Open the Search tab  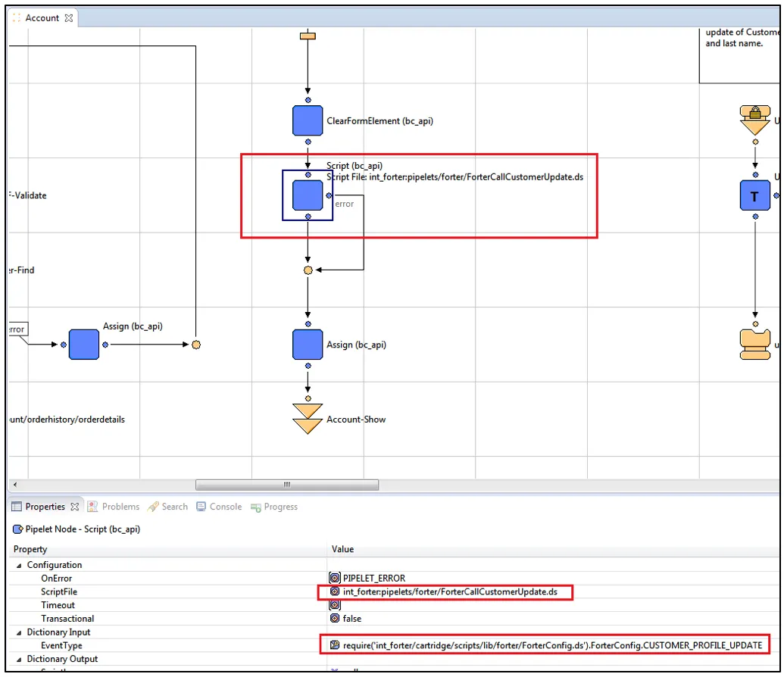pos(167,507)
